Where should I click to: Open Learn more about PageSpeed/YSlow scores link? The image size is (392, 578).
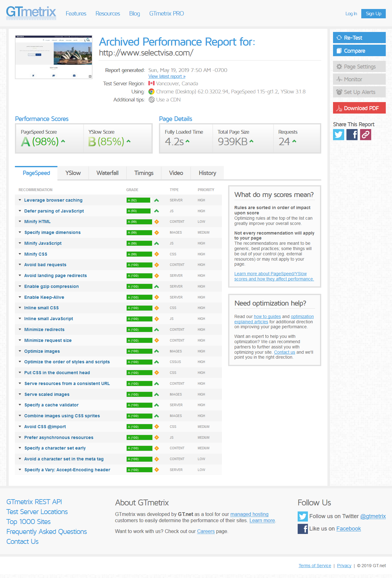coord(274,276)
